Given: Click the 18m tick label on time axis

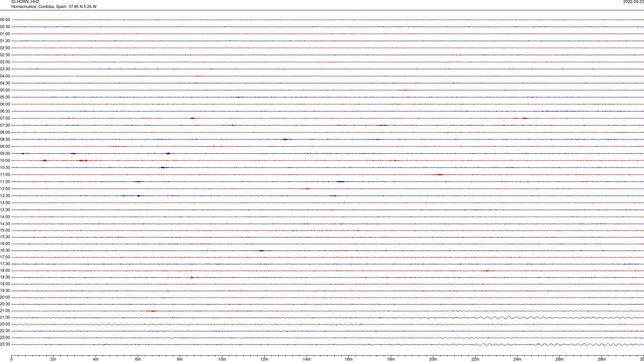Looking at the screenshot, I should pyautogui.click(x=391, y=359).
